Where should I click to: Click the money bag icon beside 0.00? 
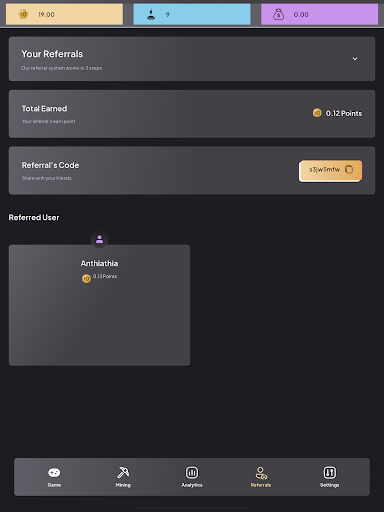[x=278, y=14]
